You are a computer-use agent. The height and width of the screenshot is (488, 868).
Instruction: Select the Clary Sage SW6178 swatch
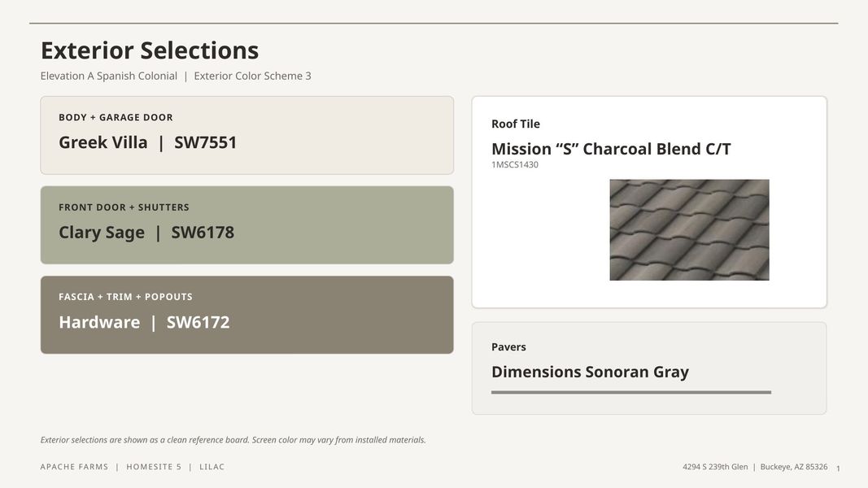pos(246,225)
